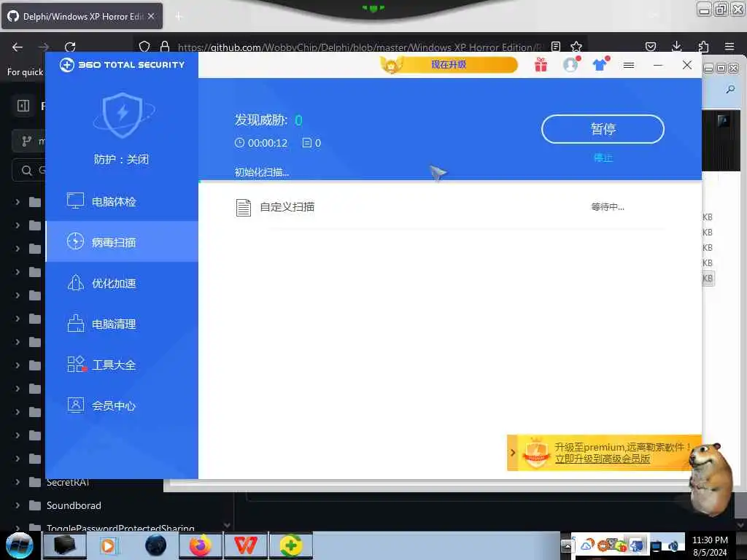The width and height of the screenshot is (747, 560).
Task: Open 会员中心 member center
Action: point(122,405)
